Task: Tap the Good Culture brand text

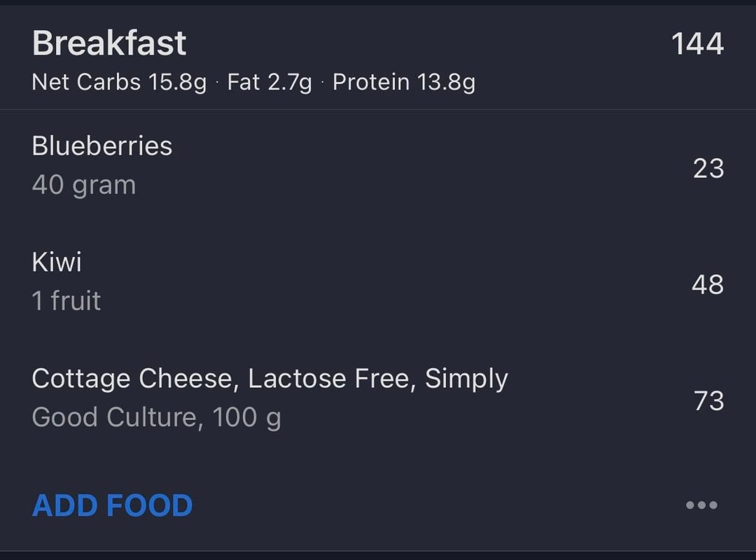Action: tap(115, 418)
